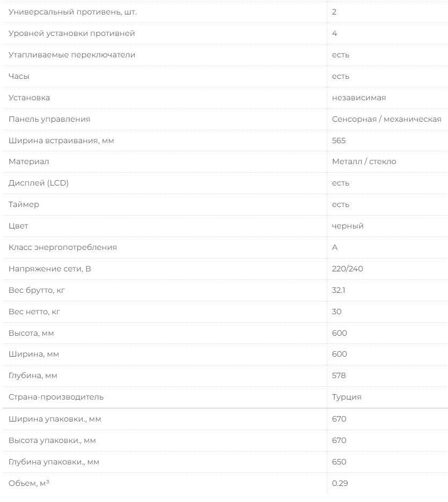
Task: Click the 'Часы' row label
Action: click(x=18, y=76)
